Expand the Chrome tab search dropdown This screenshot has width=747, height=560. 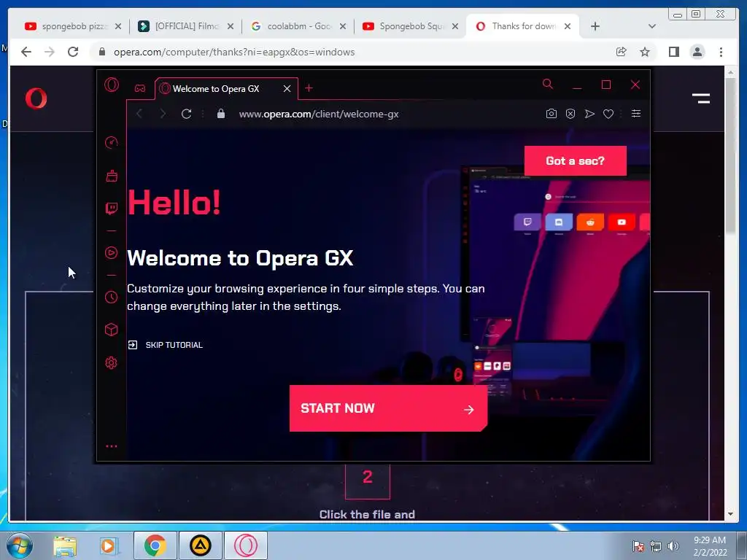[x=652, y=26]
